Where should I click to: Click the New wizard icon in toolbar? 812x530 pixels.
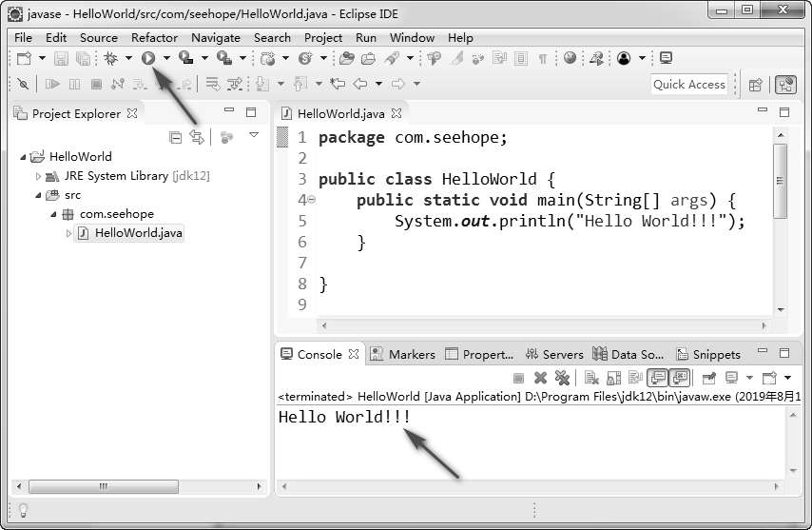pos(24,58)
